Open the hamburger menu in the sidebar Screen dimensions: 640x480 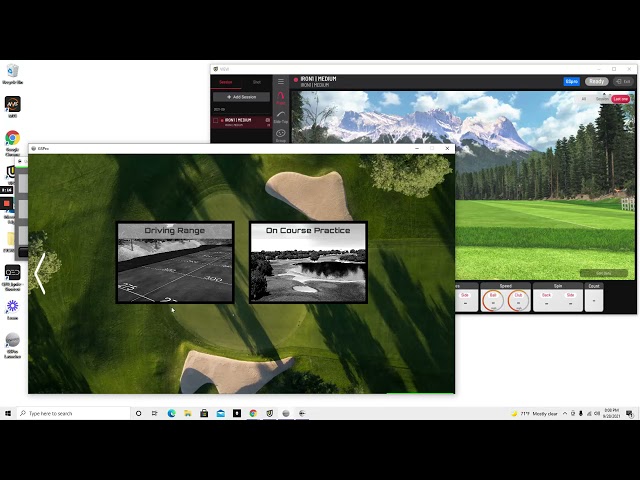(281, 81)
